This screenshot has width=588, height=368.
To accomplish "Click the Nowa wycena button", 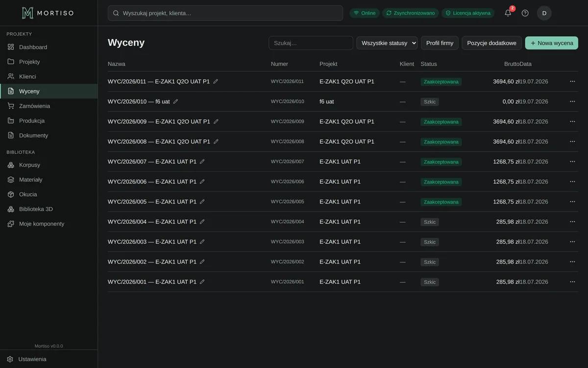I will point(552,43).
